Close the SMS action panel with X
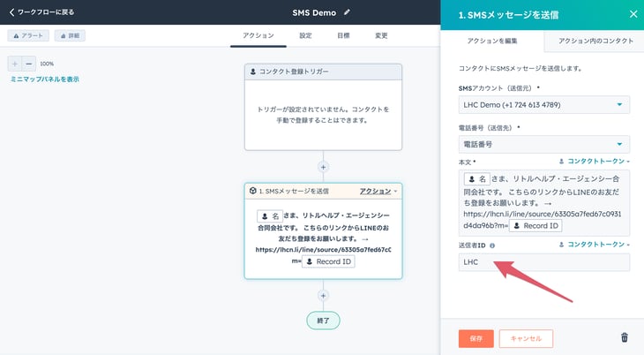Viewport: 644px width, 355px height. click(633, 14)
